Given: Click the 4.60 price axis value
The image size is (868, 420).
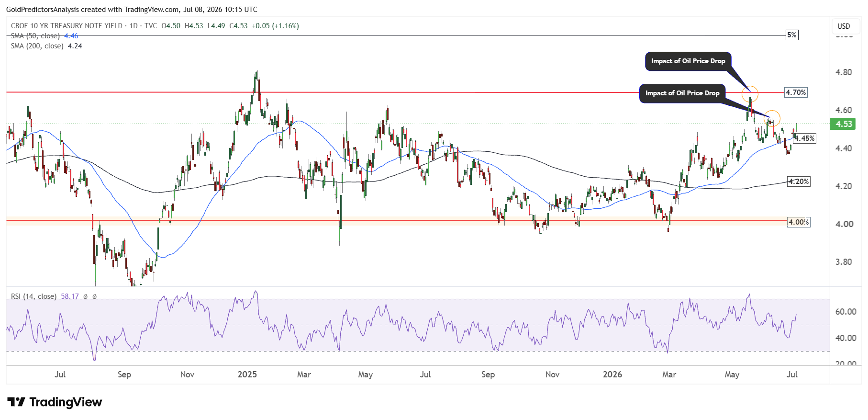Looking at the screenshot, I should coord(844,110).
